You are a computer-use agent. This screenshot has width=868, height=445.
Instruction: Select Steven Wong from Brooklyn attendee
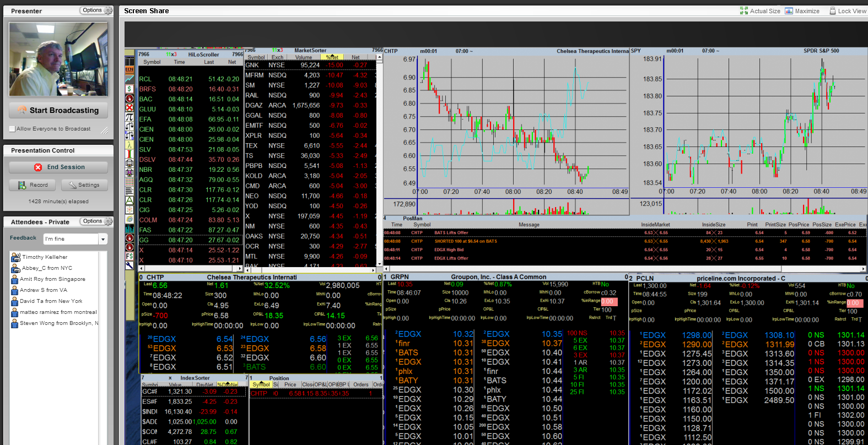pos(59,323)
